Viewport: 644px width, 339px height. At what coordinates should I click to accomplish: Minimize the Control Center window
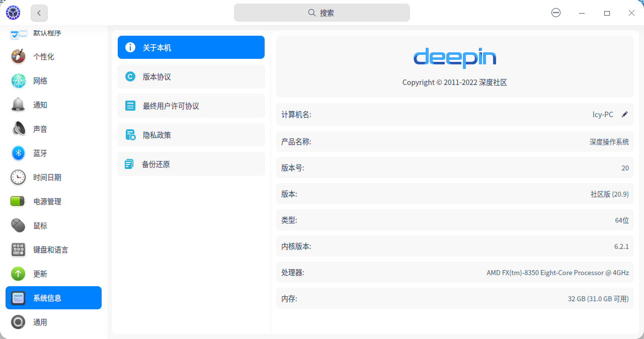point(582,13)
